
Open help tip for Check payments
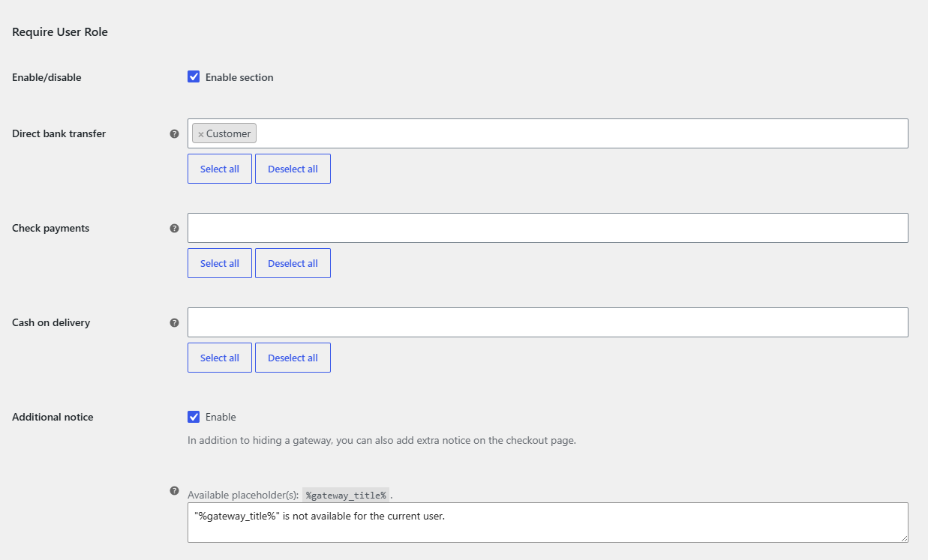[174, 228]
